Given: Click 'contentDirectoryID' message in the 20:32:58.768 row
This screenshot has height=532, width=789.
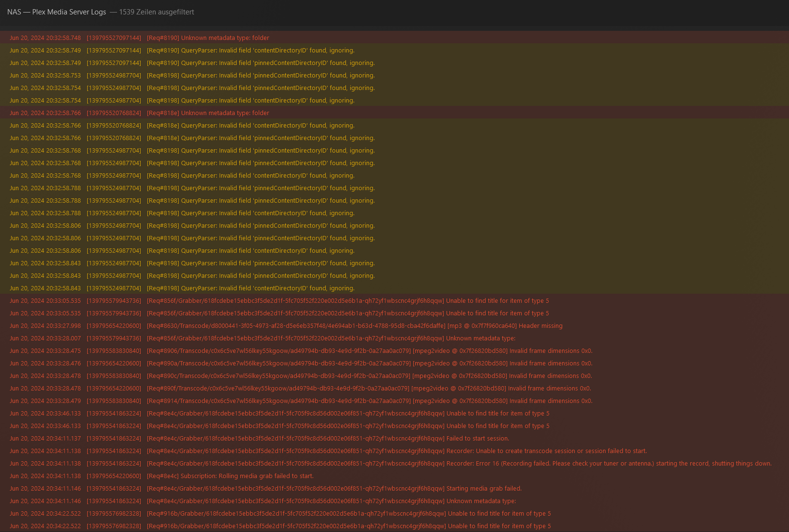Looking at the screenshot, I should (250, 175).
